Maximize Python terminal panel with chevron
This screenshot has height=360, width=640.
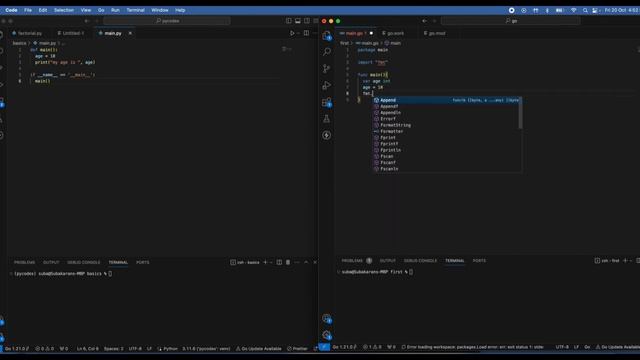(x=306, y=262)
